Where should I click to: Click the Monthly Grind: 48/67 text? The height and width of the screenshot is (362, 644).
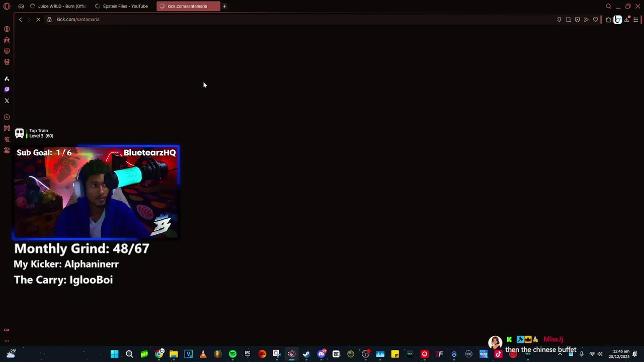pyautogui.click(x=82, y=248)
